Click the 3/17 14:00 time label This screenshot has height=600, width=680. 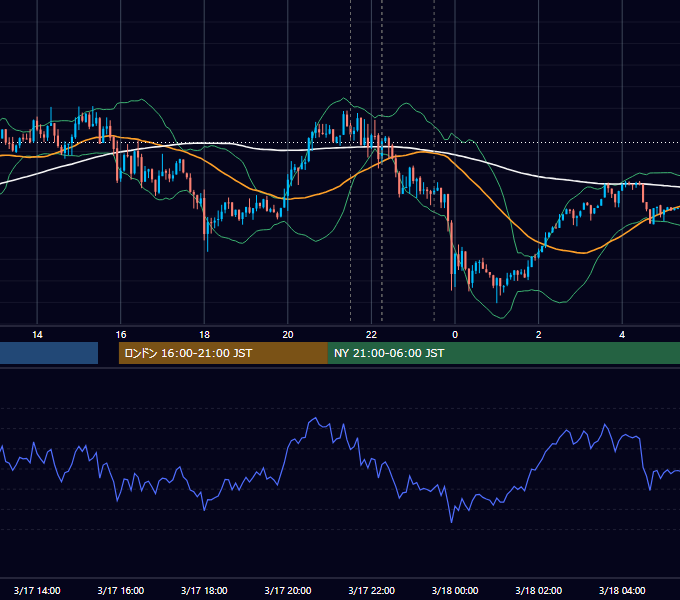click(37, 590)
